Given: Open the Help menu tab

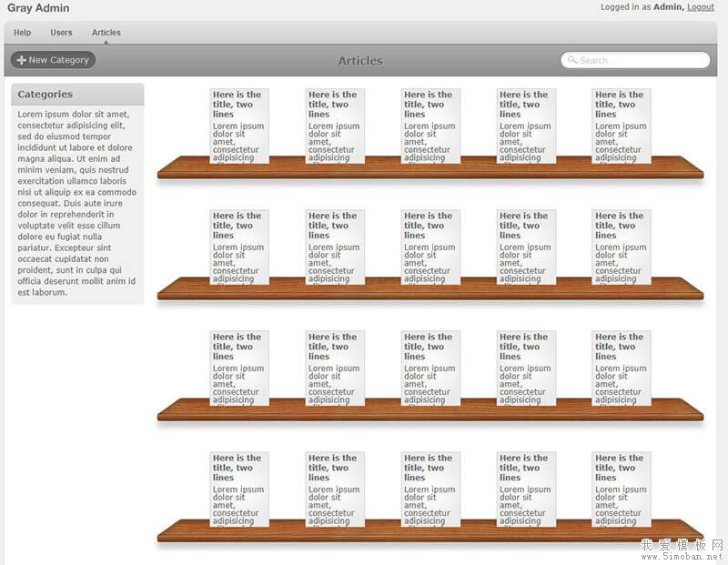Looking at the screenshot, I should coord(23,33).
